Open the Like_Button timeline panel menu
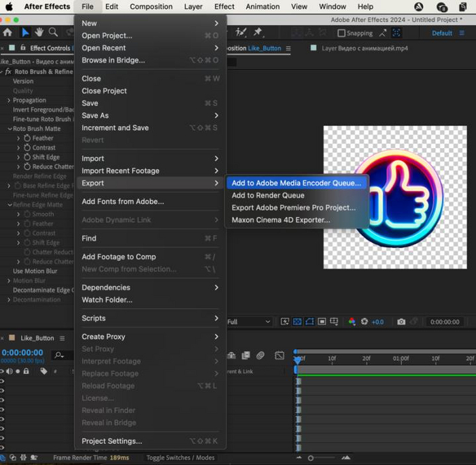This screenshot has width=476, height=465. coord(63,338)
